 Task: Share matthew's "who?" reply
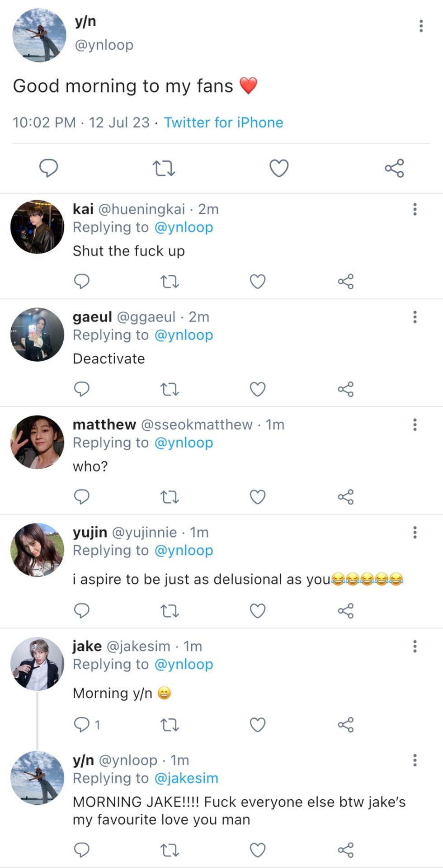(x=346, y=497)
